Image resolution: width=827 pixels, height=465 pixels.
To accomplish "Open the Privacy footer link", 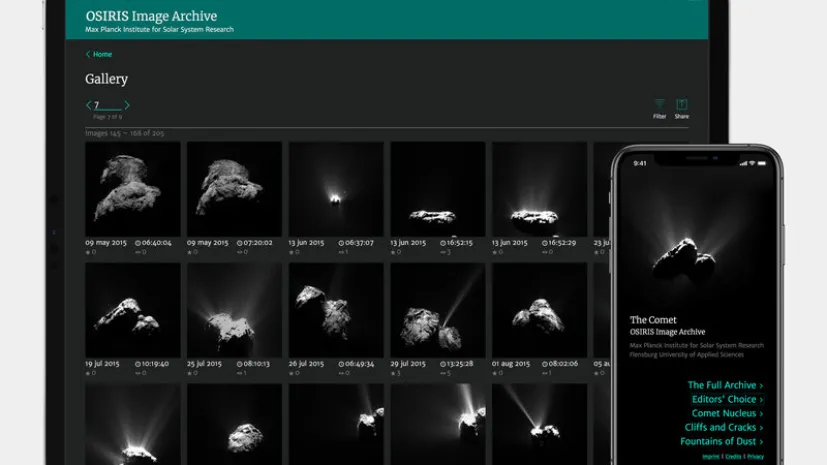I will pyautogui.click(x=755, y=457).
